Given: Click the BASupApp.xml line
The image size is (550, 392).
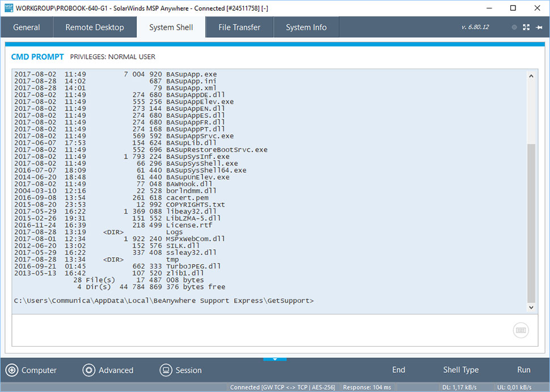Looking at the screenshot, I should pos(116,88).
